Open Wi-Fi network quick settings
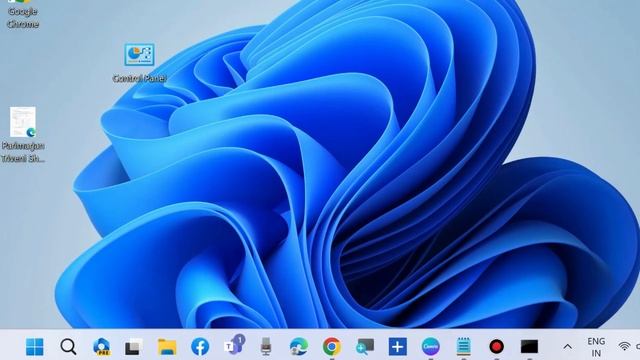 pos(624,347)
